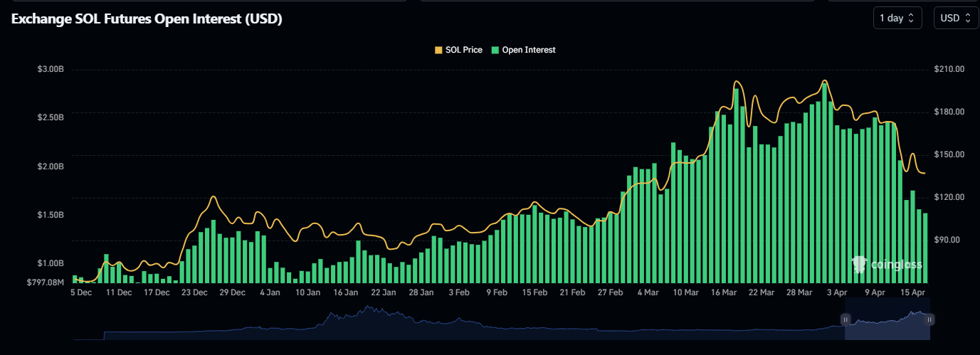Screen dimensions: 980x355
Task: Toggle the SOL Price series label
Action: click(x=463, y=51)
